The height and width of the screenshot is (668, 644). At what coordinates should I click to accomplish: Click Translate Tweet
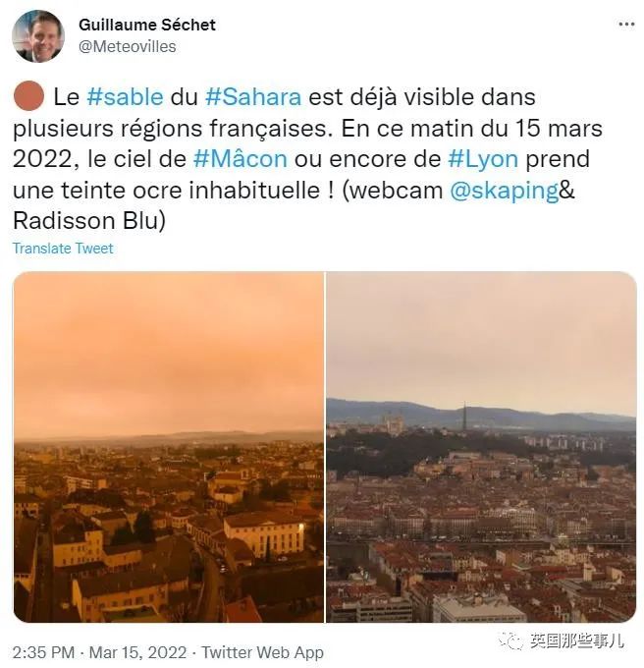coord(63,249)
